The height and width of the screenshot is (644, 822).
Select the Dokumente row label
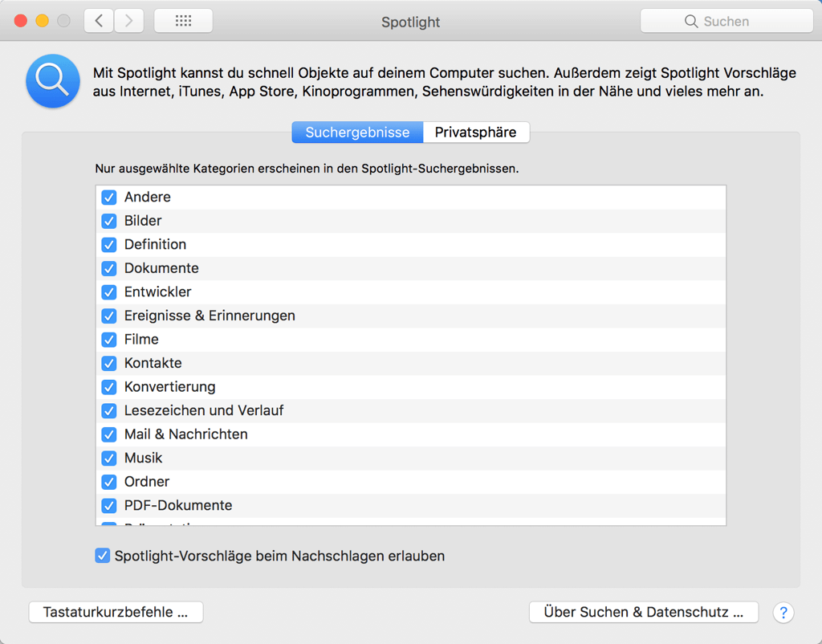pyautogui.click(x=161, y=268)
